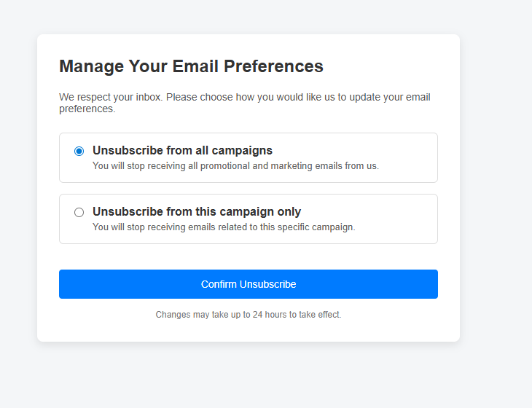Click the 'Unsubscribe from all campaigns' label text
Viewport: 532px width, 408px height.
(x=182, y=151)
